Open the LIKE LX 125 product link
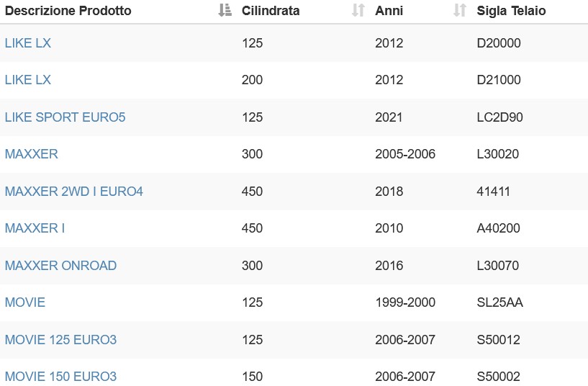This screenshot has height=386, width=588. [28, 43]
